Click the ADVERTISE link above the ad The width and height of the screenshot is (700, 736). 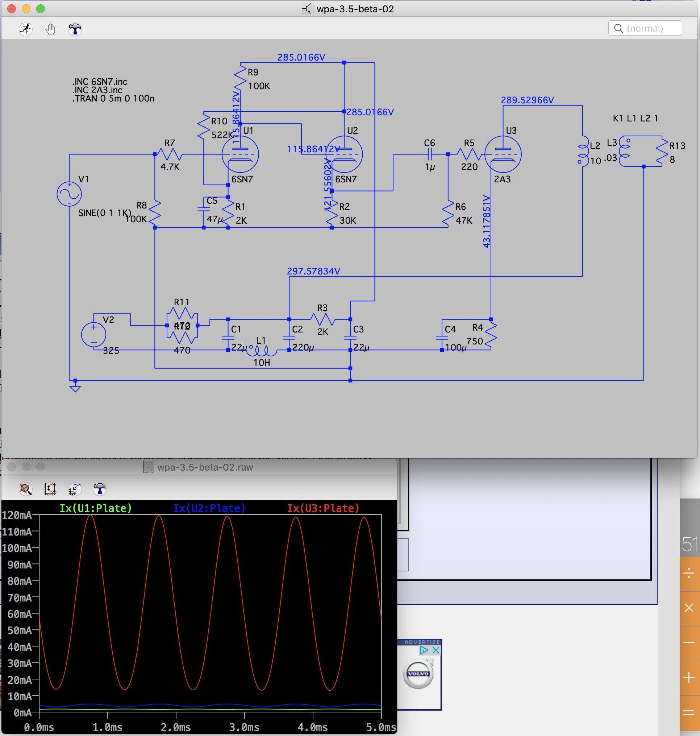[422, 642]
